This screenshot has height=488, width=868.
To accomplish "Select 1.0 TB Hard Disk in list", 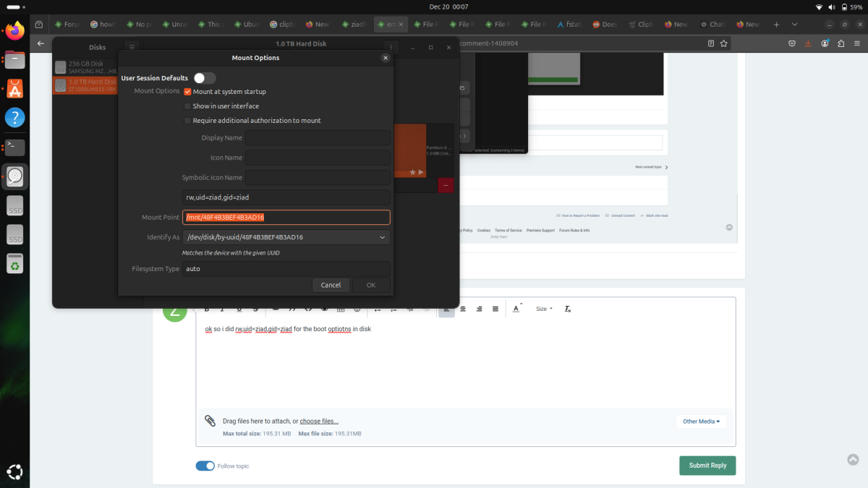I will pos(85,85).
